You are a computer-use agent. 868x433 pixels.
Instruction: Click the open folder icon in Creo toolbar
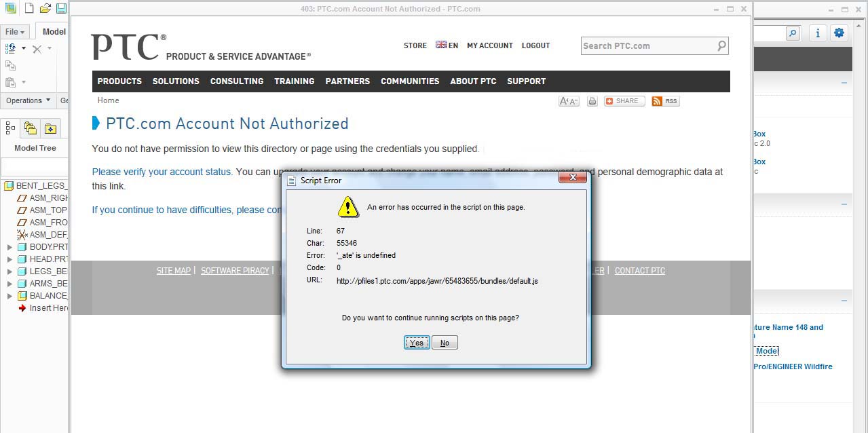45,8
